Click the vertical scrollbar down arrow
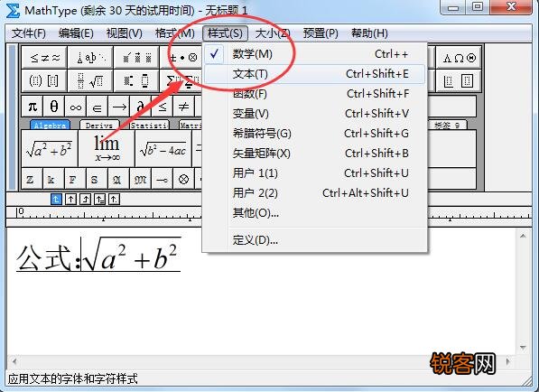Image resolution: width=539 pixels, height=392 pixels. point(523,348)
